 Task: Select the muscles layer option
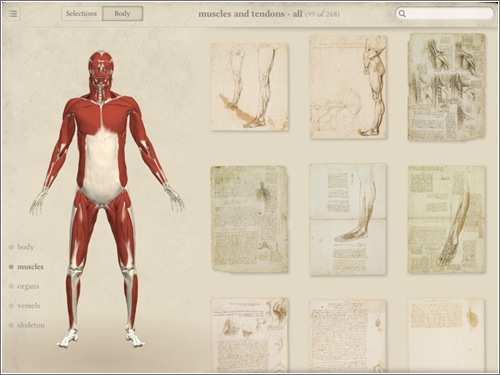click(x=26, y=267)
